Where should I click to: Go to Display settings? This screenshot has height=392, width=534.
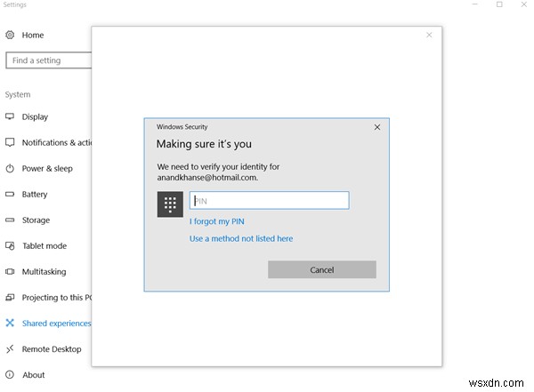pyautogui.click(x=35, y=116)
